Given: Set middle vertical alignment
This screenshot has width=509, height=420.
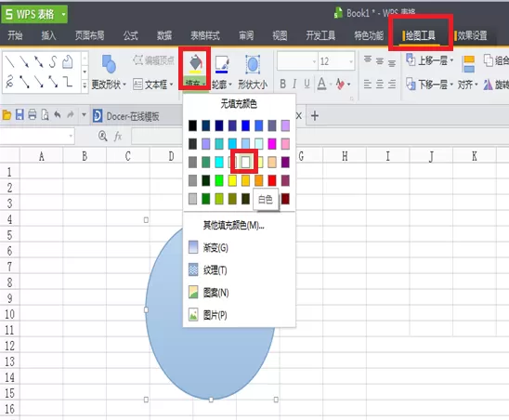Looking at the screenshot, I should tap(380, 60).
